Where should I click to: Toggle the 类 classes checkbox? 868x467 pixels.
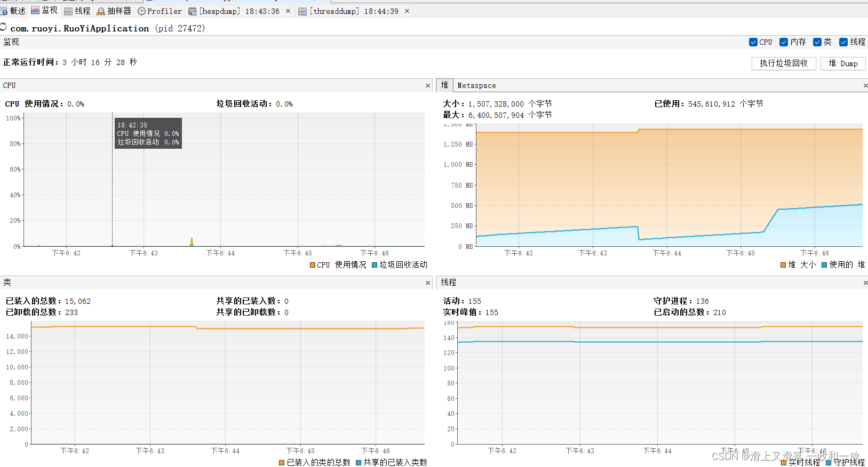point(817,42)
